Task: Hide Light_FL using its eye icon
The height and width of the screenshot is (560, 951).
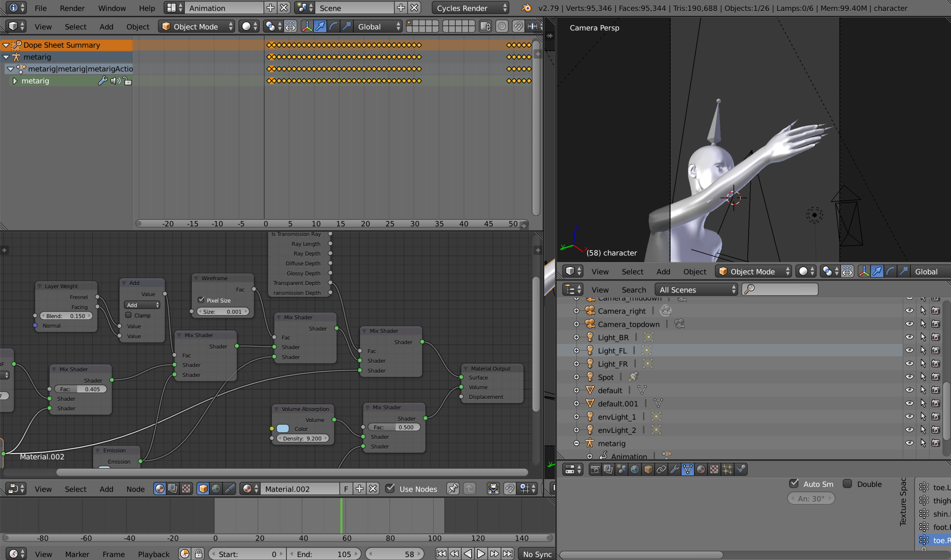Action: pos(909,350)
